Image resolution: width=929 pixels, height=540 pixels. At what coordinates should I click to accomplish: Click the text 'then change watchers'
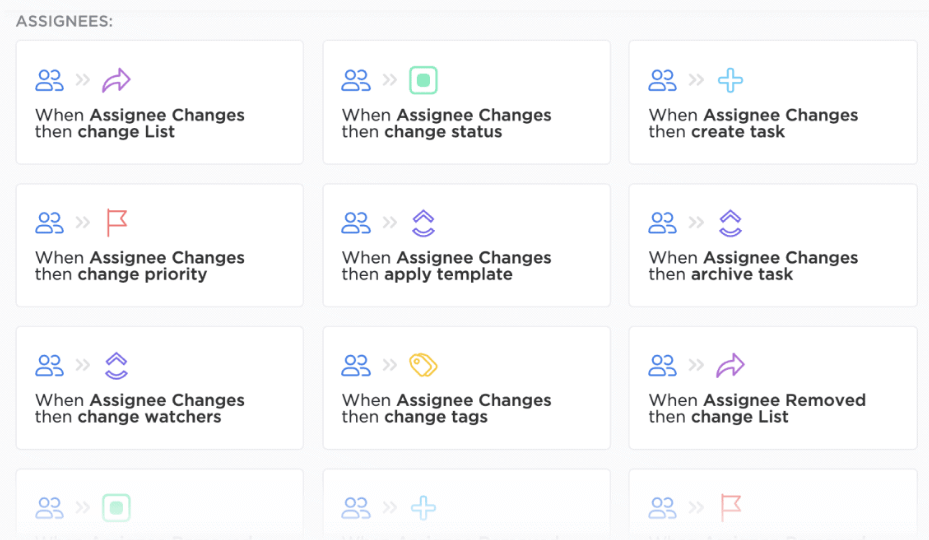[x=128, y=417]
